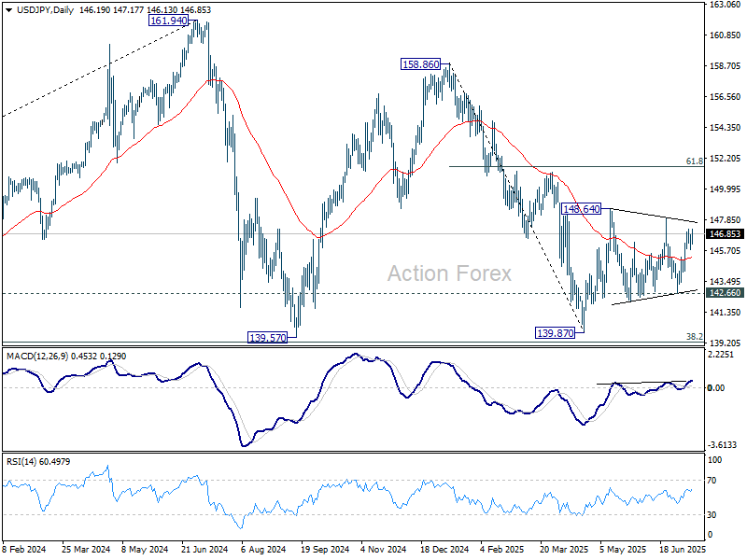This screenshot has height=560, width=747.
Task: Click the 141.350 price axis value
Action: (x=725, y=312)
